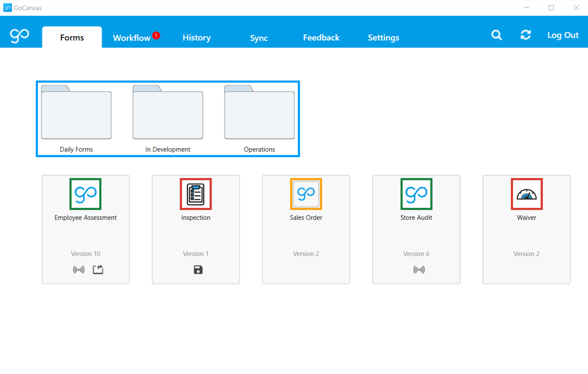
Task: Select the Sync tab
Action: point(259,38)
